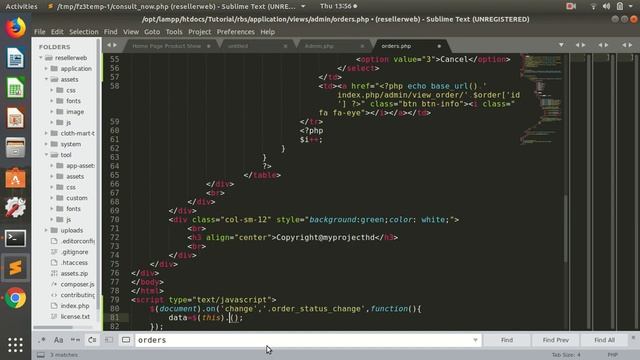The image size is (640, 360).
Task: Toggle case sensitive search option
Action: tap(58, 340)
